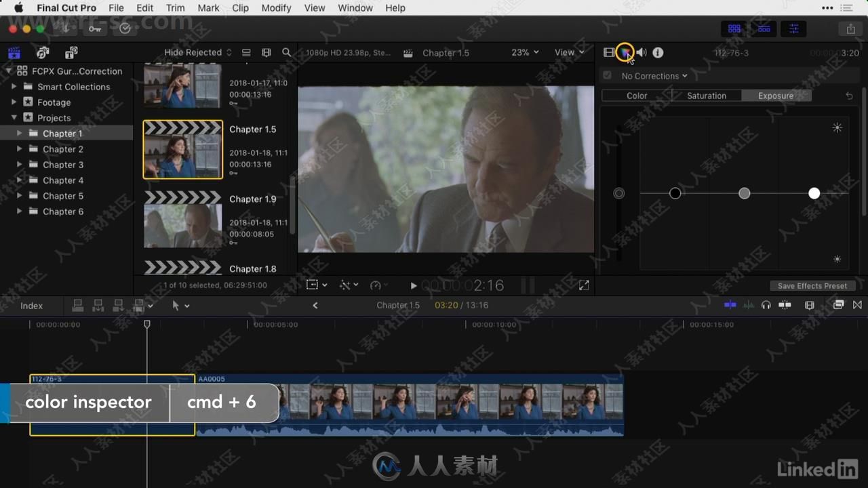This screenshot has height=488, width=868.
Task: Expand the Smart Collections folder
Action: [x=14, y=87]
